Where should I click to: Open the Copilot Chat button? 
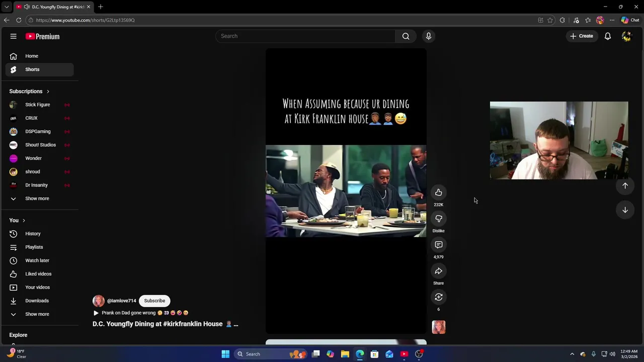pyautogui.click(x=630, y=20)
